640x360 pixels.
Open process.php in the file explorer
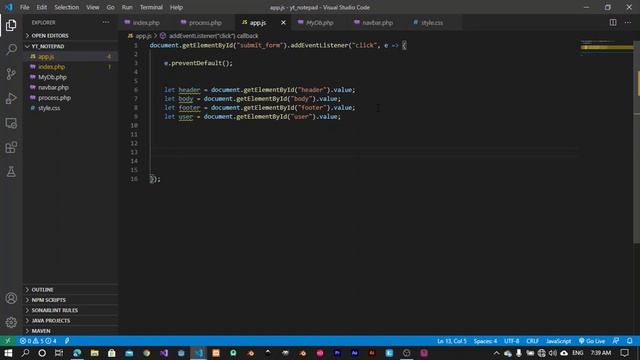54,98
